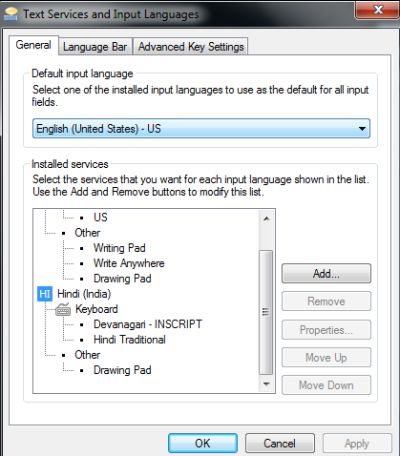The width and height of the screenshot is (400, 456).
Task: Click the services list scrollbar thumb
Action: [x=266, y=312]
